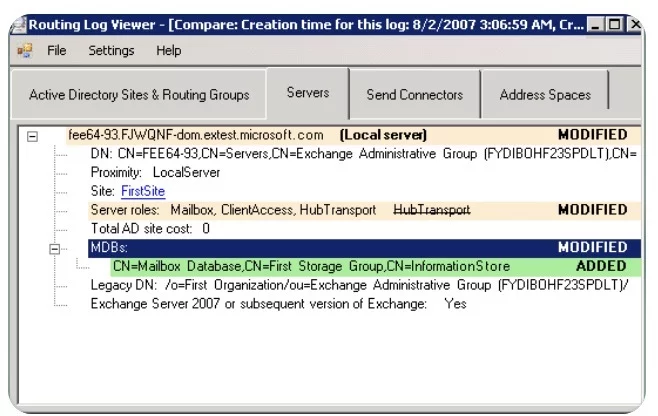
Task: Open the Address Spaces tab
Action: point(545,94)
